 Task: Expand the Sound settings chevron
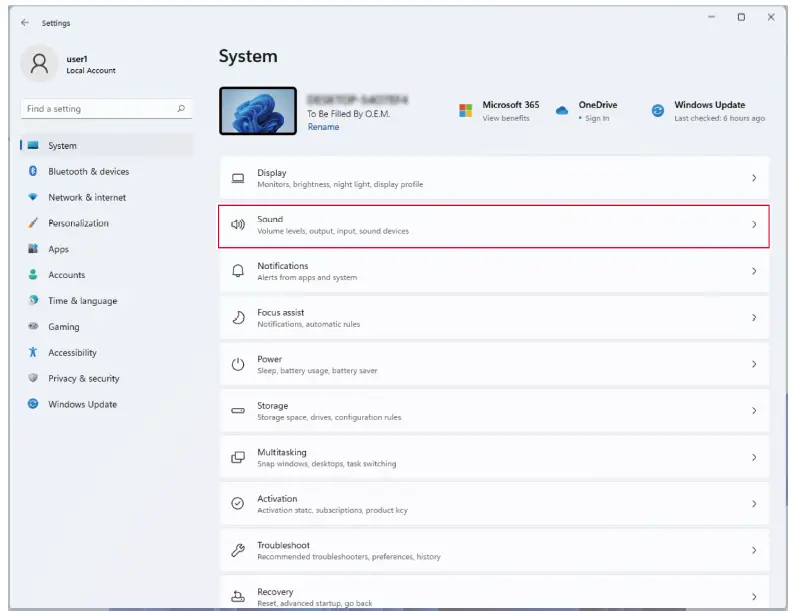point(754,225)
